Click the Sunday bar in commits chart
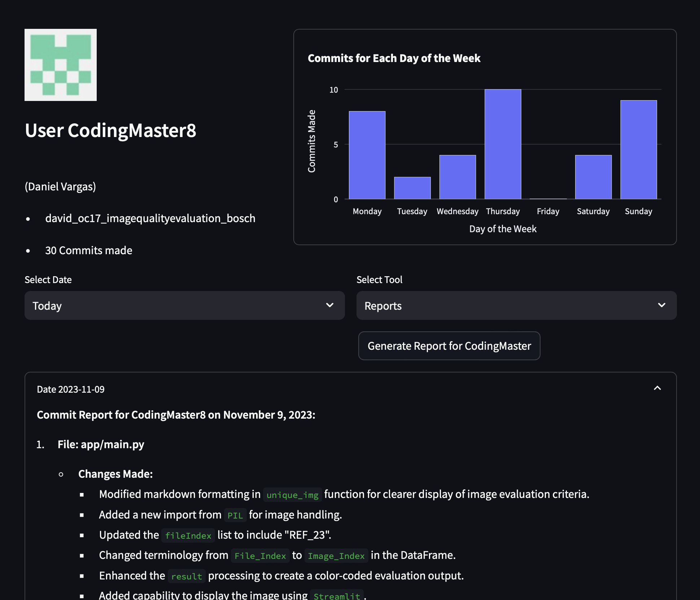This screenshot has height=600, width=700. (x=638, y=150)
